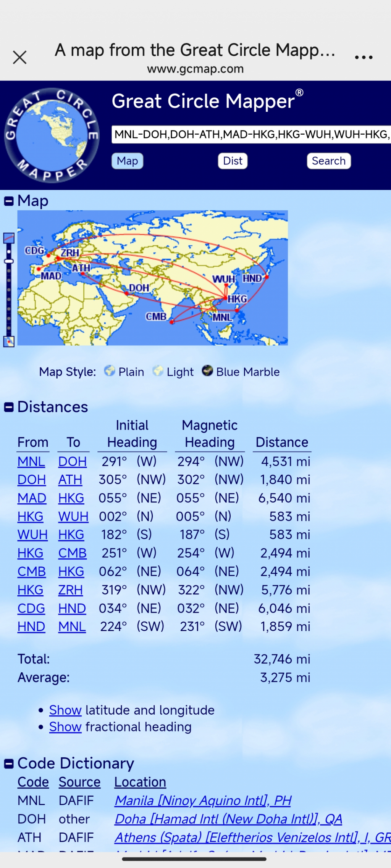The height and width of the screenshot is (868, 391).
Task: Open MNL link in the HND row
Action: pyautogui.click(x=72, y=627)
